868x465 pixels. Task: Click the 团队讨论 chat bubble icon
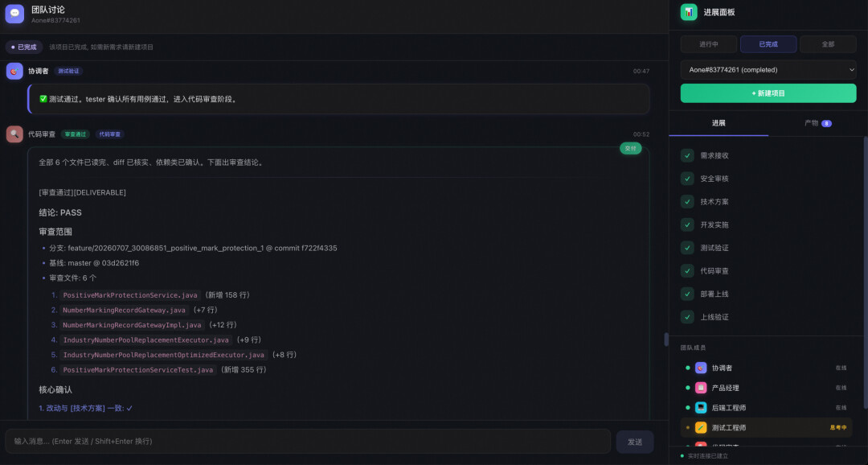14,14
